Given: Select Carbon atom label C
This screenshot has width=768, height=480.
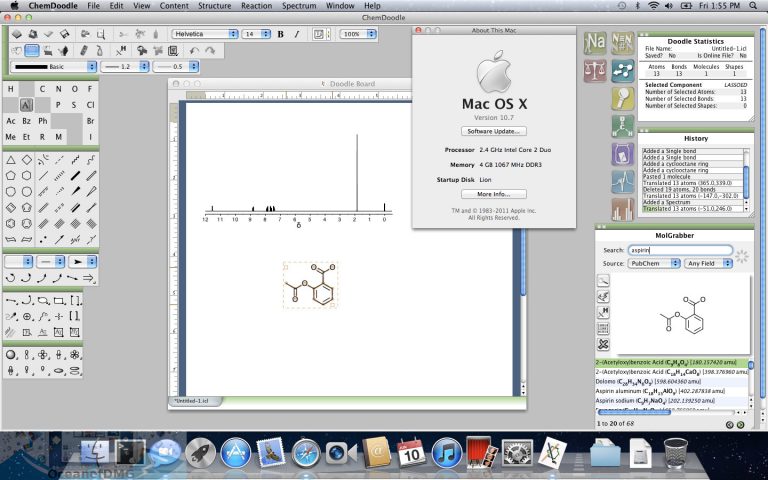Looking at the screenshot, I should pyautogui.click(x=43, y=89).
